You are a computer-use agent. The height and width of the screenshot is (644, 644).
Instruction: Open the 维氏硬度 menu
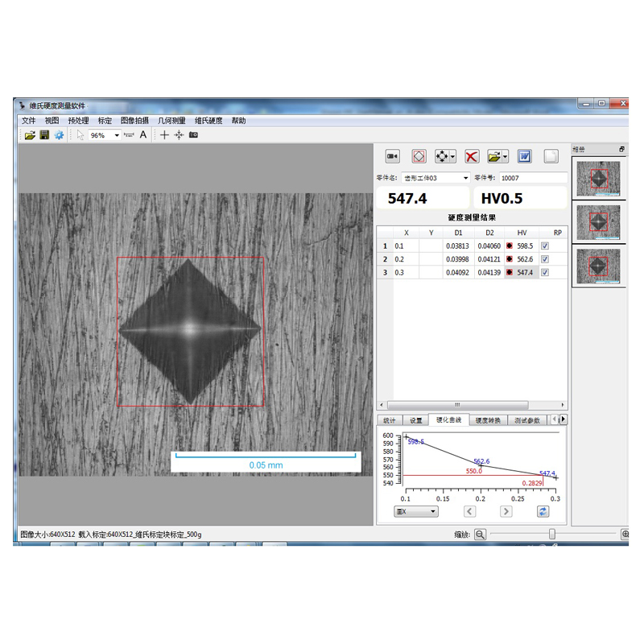point(208,120)
